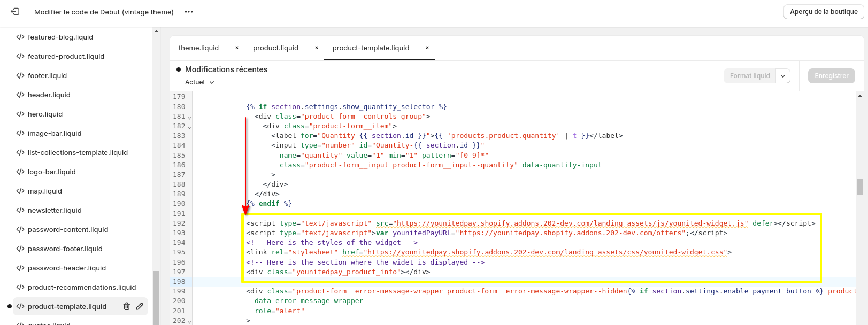Click the exit editor icon at top left

click(15, 11)
